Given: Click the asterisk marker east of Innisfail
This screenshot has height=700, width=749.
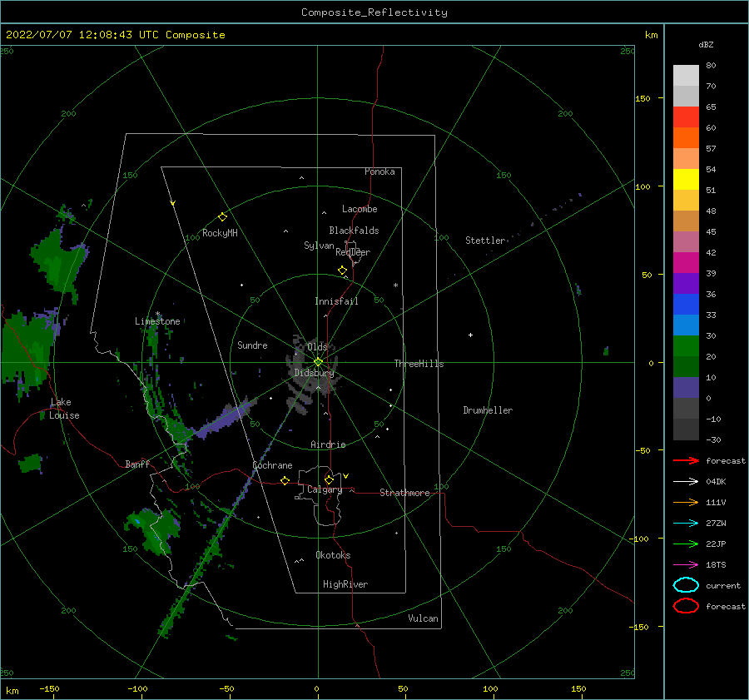Looking at the screenshot, I should [x=395, y=285].
